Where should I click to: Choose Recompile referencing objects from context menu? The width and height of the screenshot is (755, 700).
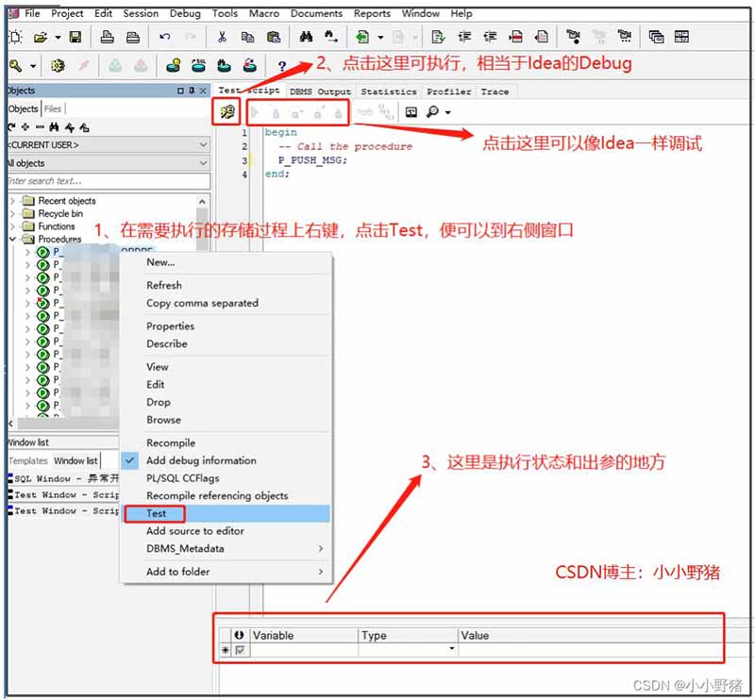(217, 495)
